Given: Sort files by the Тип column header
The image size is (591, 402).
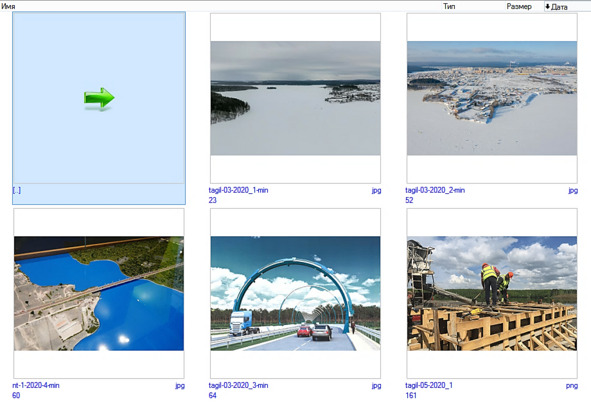Looking at the screenshot, I should tap(449, 6).
